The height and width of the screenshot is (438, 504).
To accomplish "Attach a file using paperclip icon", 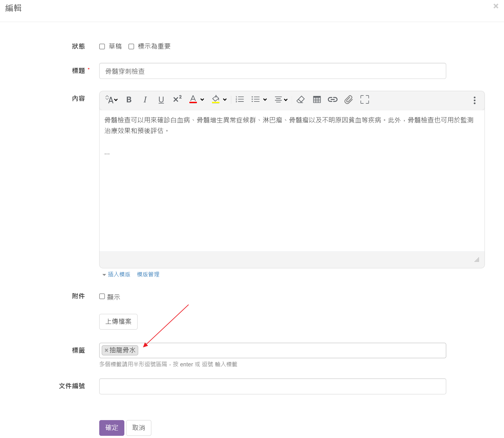I will pos(349,100).
